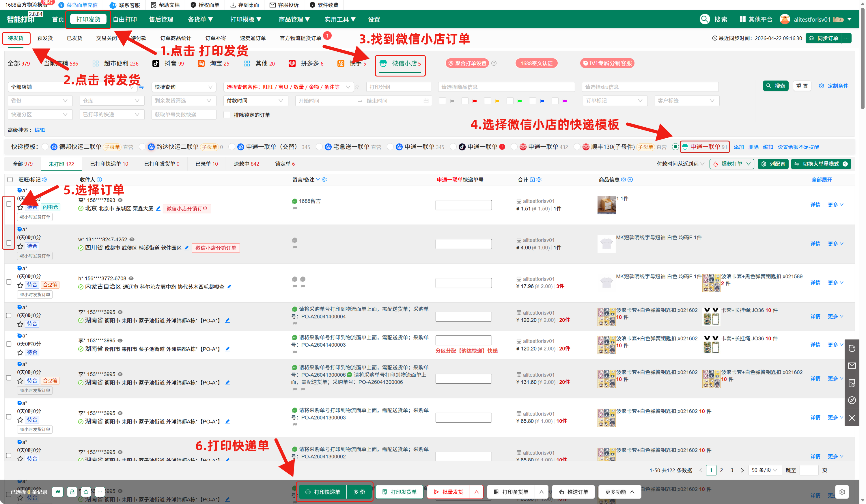This screenshot has height=504, width=866.
Task: Click the column config gear beside 旺旺/标记
Action: click(45, 180)
